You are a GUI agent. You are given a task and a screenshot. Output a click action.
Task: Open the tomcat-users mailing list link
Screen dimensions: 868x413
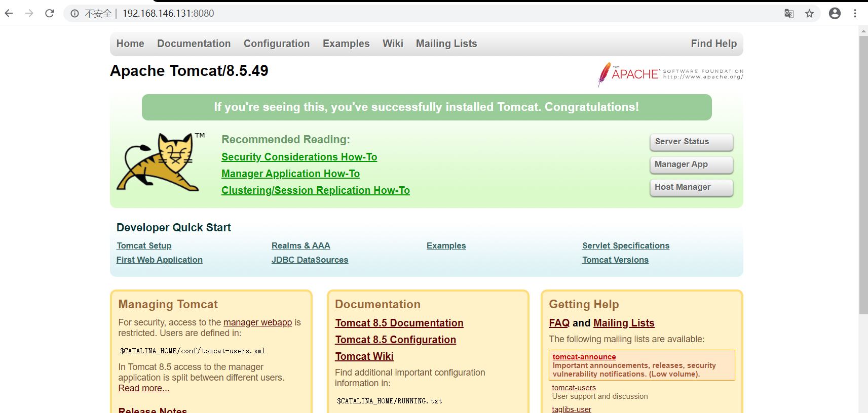pos(574,388)
